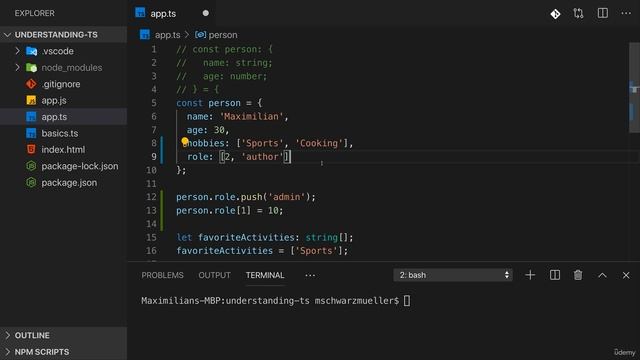Split the terminal pane
This screenshot has height=360, width=640.
click(555, 275)
